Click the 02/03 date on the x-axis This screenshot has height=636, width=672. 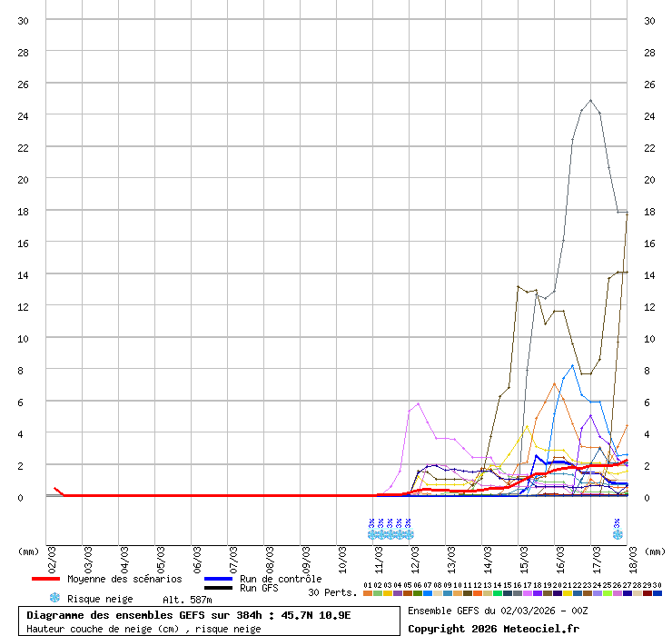tap(52, 555)
